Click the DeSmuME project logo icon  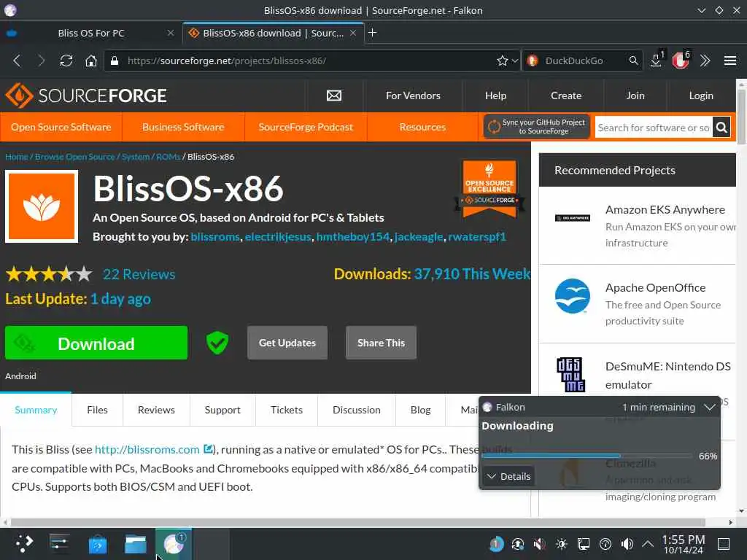(570, 374)
